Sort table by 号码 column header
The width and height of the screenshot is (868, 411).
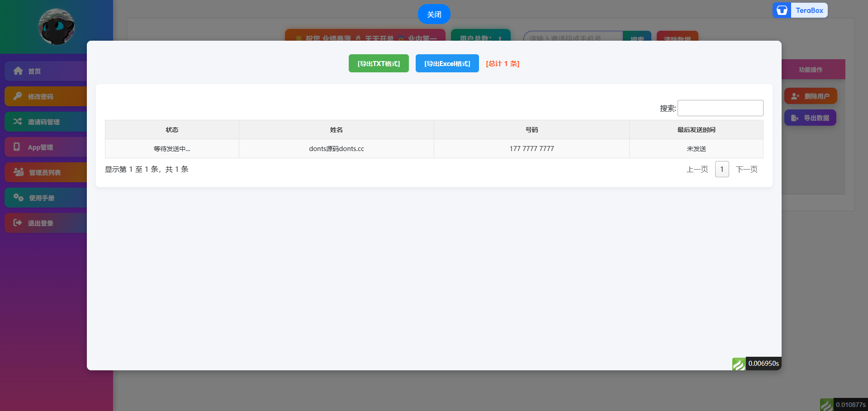coord(531,130)
